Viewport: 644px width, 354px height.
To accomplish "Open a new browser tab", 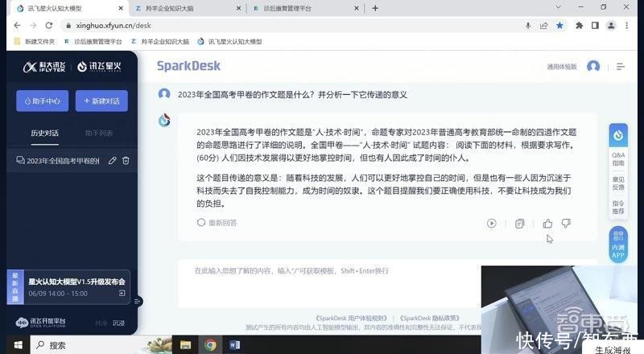I will (x=375, y=8).
